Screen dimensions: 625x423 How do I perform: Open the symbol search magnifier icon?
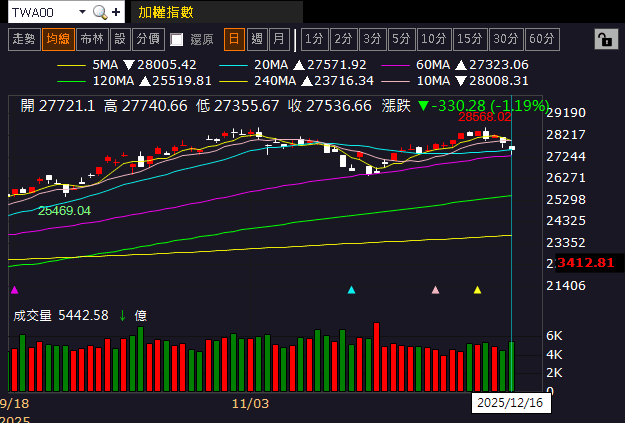[x=100, y=12]
